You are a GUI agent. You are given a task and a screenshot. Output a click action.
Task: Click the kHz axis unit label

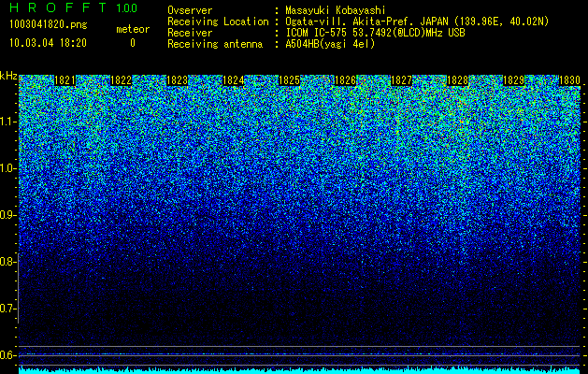click(x=8, y=76)
